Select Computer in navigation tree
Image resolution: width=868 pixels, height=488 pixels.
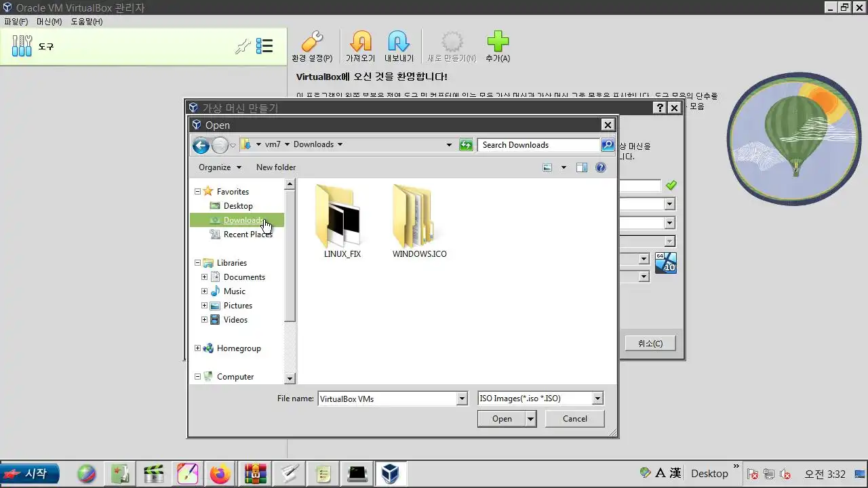[x=235, y=377]
